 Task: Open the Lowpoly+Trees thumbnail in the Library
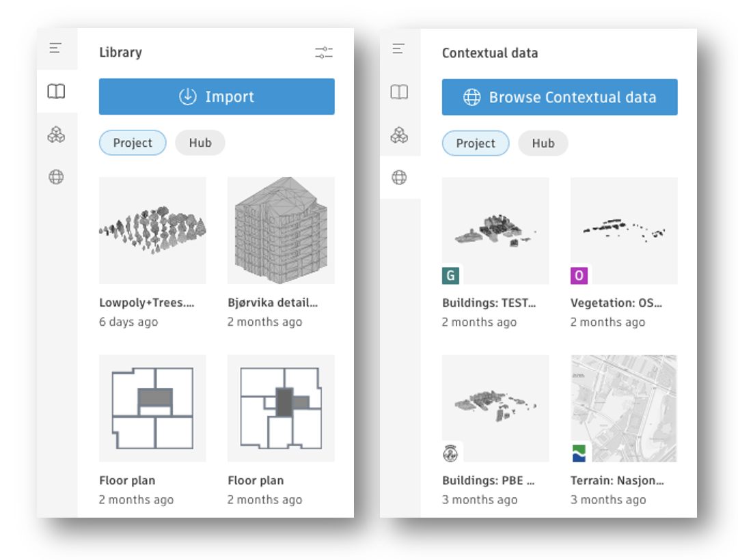click(x=152, y=230)
